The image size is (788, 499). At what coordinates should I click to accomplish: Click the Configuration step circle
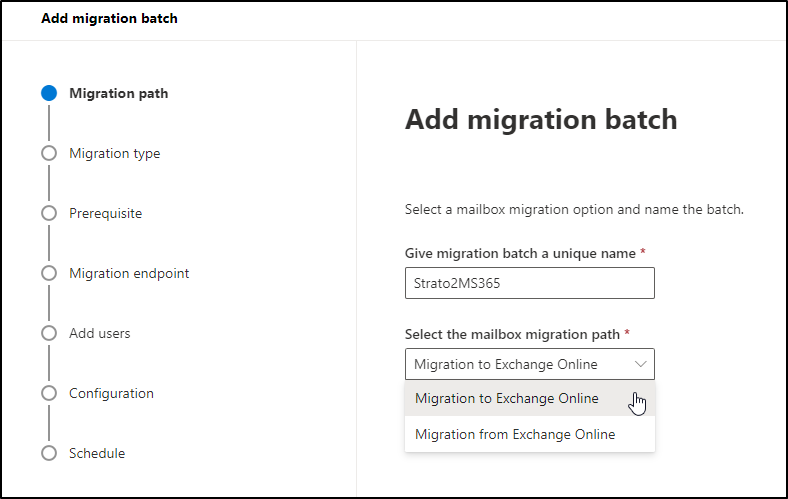click(49, 393)
